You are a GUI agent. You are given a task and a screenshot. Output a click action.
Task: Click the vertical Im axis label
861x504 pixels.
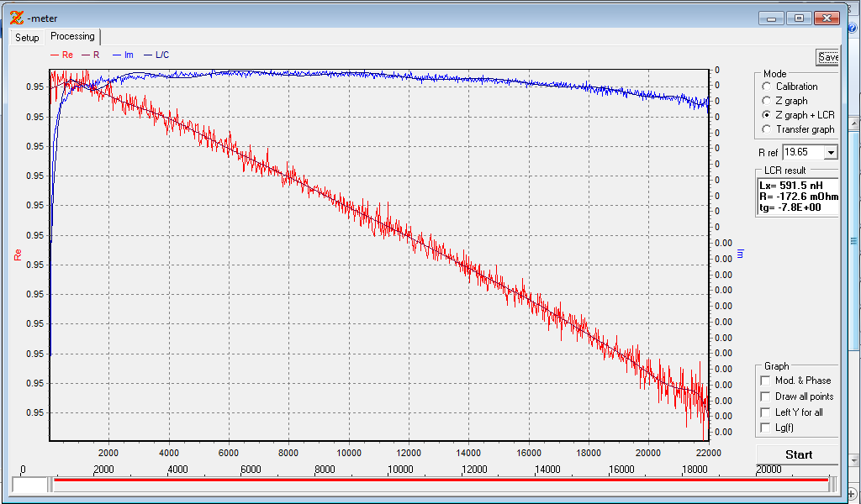coord(740,254)
